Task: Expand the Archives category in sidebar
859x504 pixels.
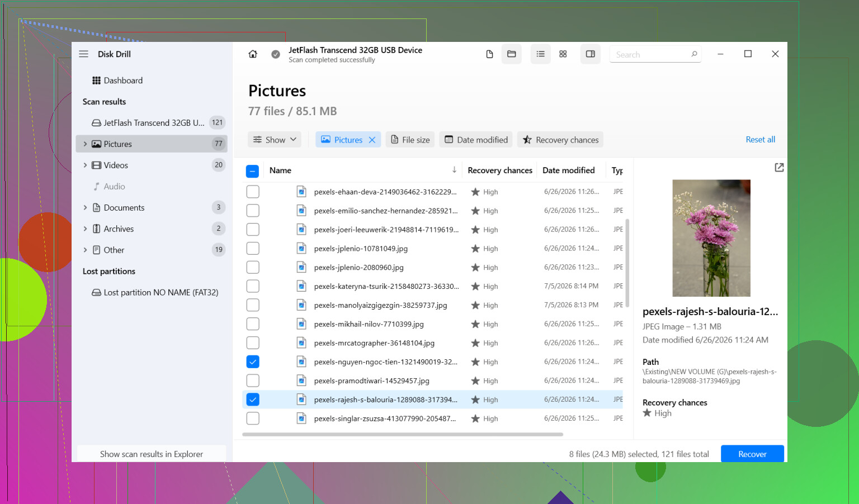Action: [85, 229]
